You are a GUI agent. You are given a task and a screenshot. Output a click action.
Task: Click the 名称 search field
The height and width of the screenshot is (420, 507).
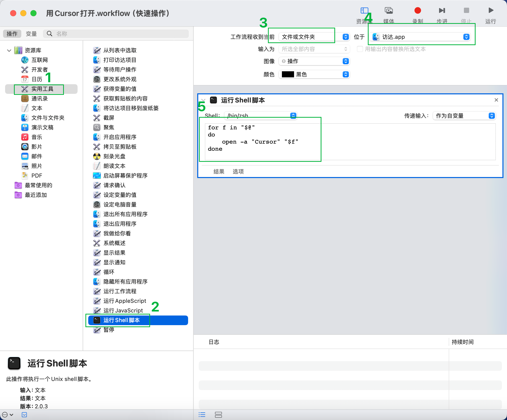point(116,34)
